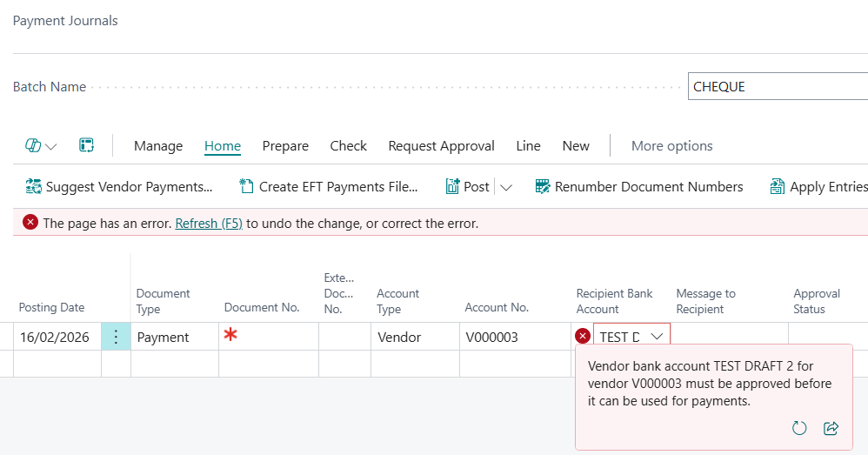Viewport: 868px width, 455px height.
Task: Click More options in action bar
Action: click(671, 146)
